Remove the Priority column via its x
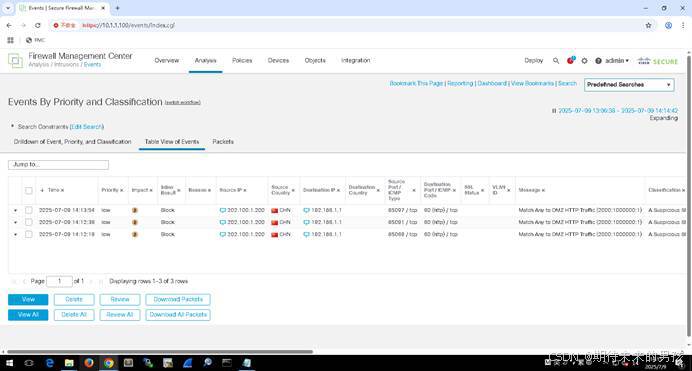This screenshot has height=371, width=692. 121,190
